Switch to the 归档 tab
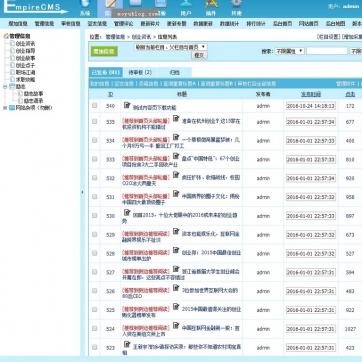The width and height of the screenshot is (362, 362). [174, 72]
